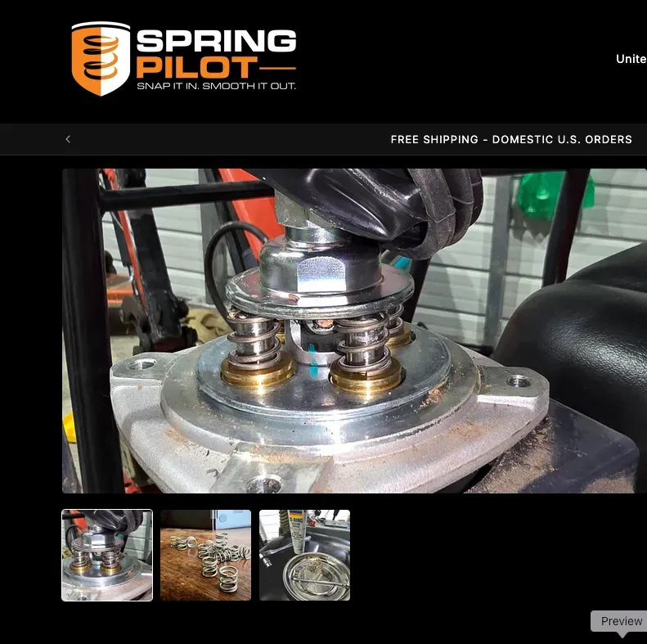
Task: Select the first thumbnail of installed springs
Action: pos(107,556)
